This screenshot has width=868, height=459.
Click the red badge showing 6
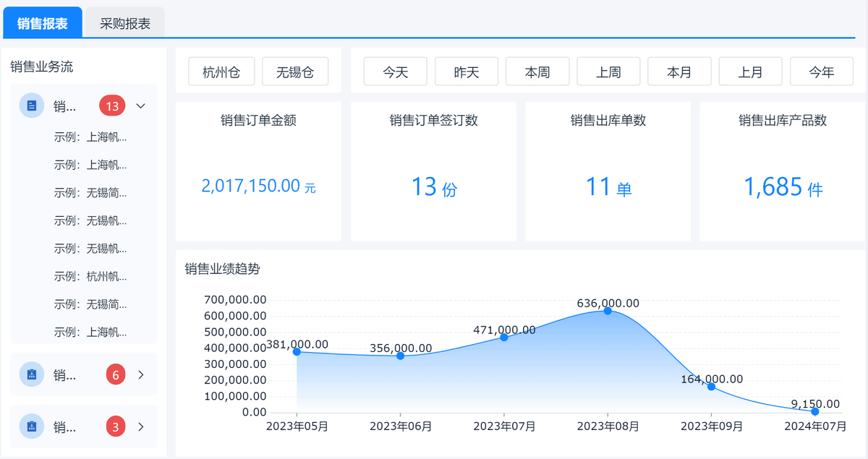coord(115,374)
